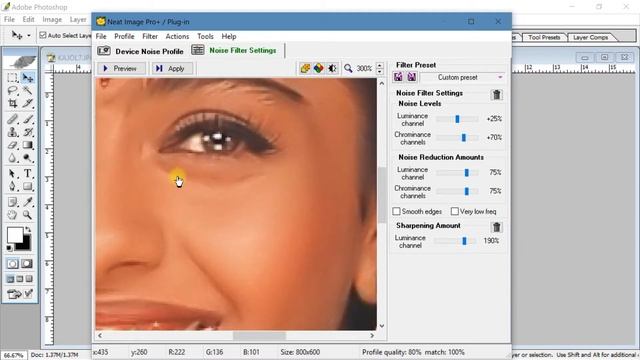
Task: Click the second purple preset icon
Action: 411,77
